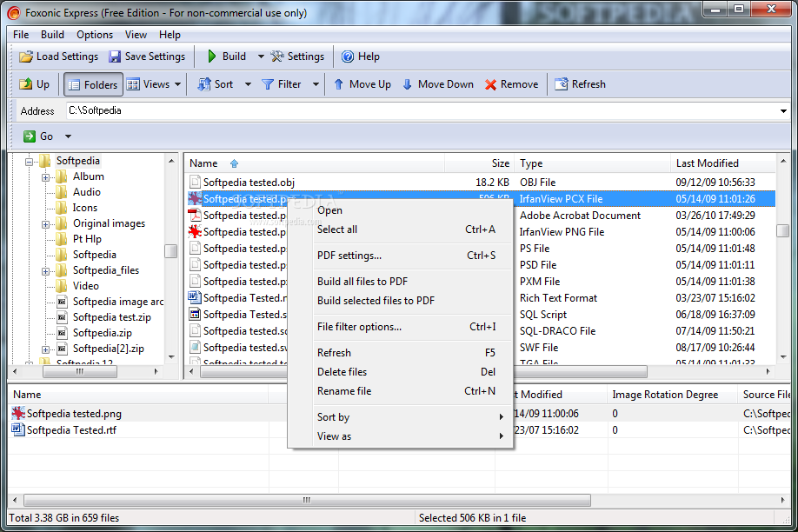798x532 pixels.
Task: Expand the Address bar dropdown
Action: pyautogui.click(x=783, y=111)
